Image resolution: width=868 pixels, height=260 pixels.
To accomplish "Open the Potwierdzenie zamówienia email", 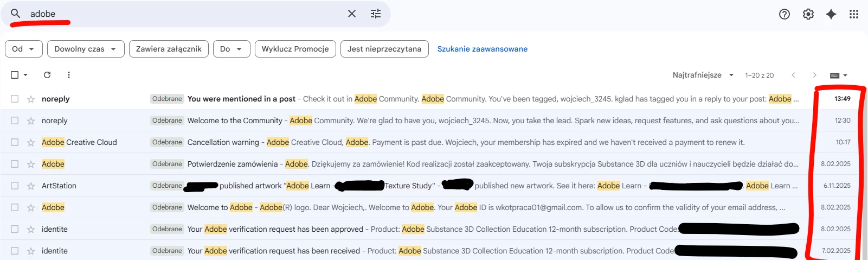I will coord(434,164).
